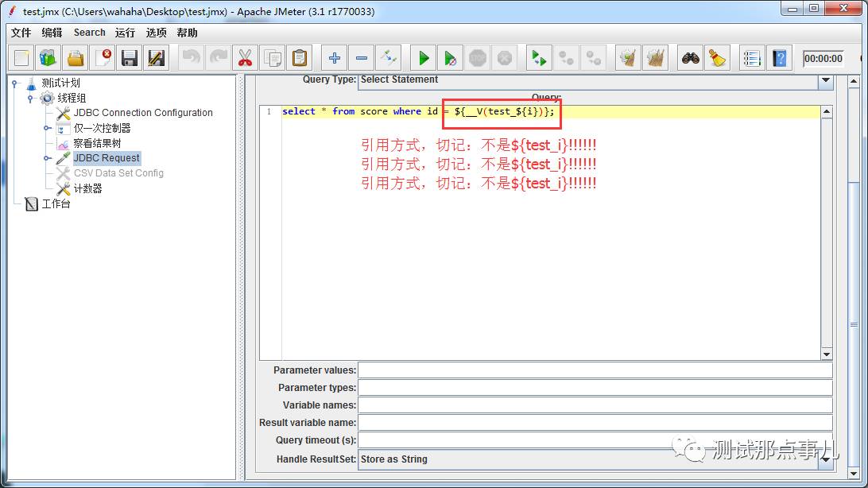Cut selection with the scissors icon
This screenshot has width=868, height=488.
coord(246,58)
